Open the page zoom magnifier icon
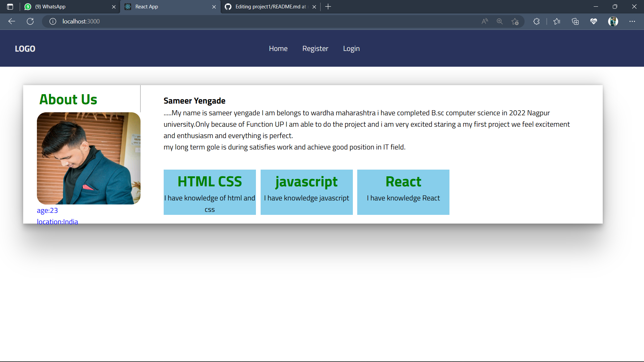 point(499,21)
